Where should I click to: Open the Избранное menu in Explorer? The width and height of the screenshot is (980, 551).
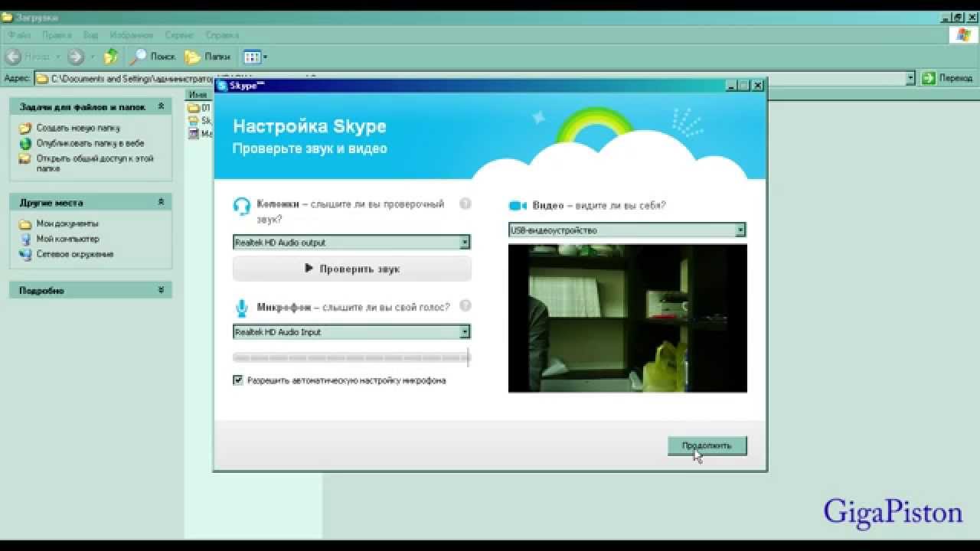coord(131,35)
